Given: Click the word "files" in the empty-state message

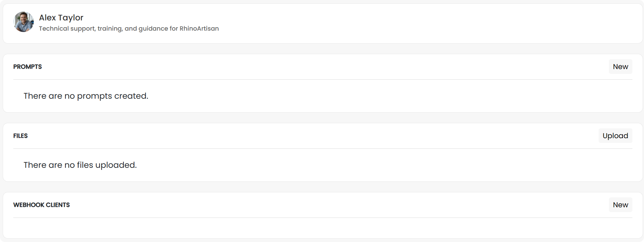Looking at the screenshot, I should point(85,165).
